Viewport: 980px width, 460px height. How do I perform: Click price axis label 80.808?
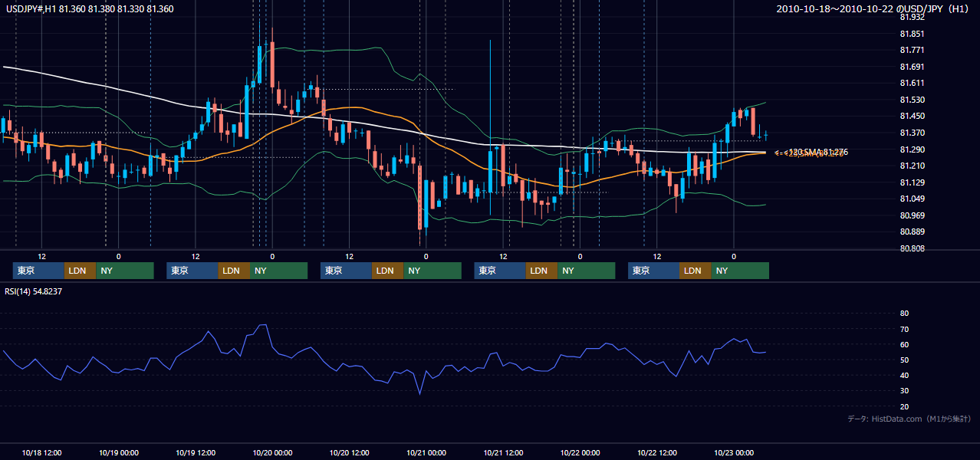pyautogui.click(x=913, y=248)
